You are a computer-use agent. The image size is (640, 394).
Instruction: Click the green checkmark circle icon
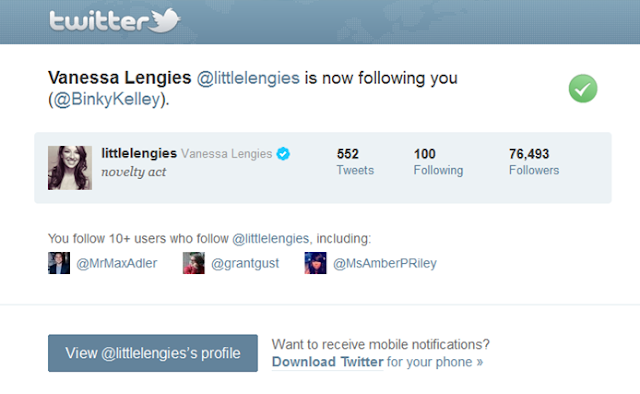tap(583, 89)
